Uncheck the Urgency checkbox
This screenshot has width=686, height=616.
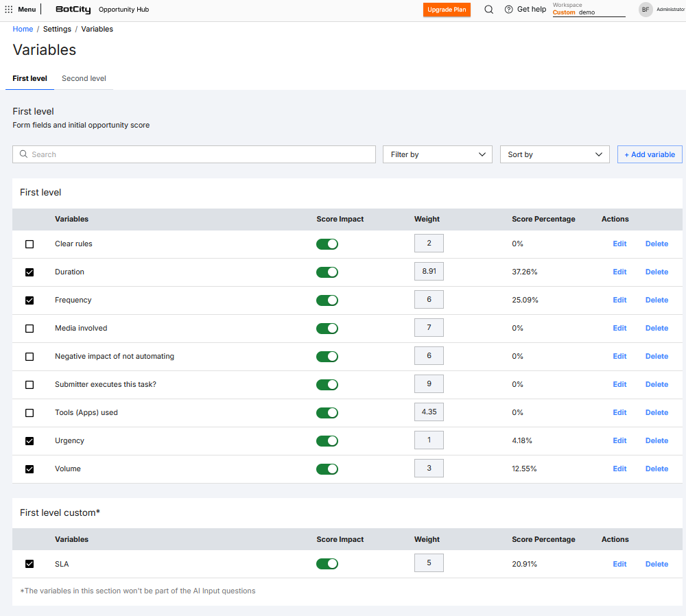(29, 441)
